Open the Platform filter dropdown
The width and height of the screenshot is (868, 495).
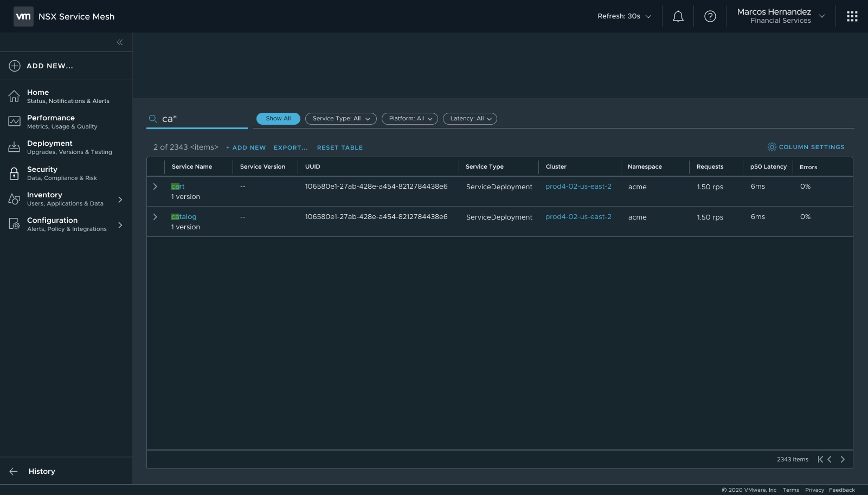tap(410, 119)
